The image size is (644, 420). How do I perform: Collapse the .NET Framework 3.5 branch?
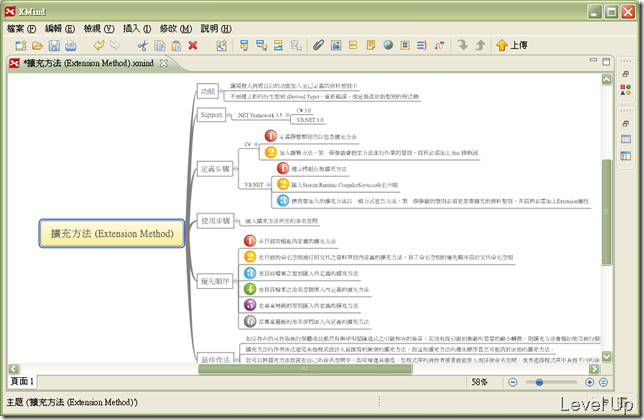point(288,115)
